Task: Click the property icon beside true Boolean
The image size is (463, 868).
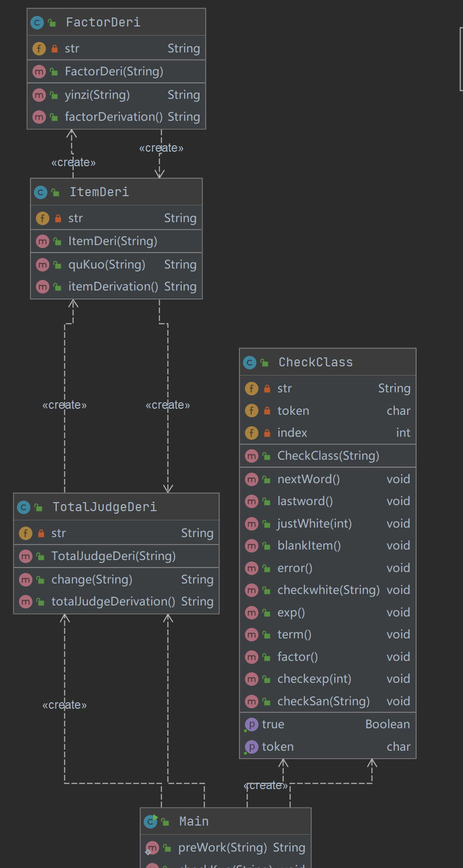Action: tap(251, 724)
